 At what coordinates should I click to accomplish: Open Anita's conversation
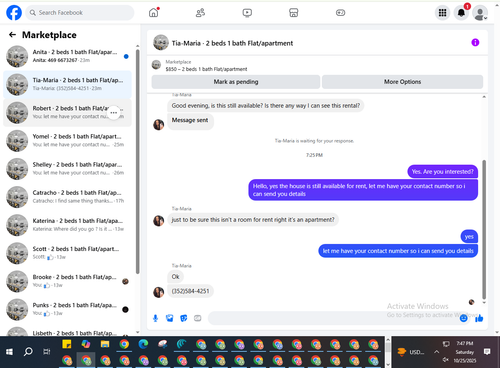point(67,56)
